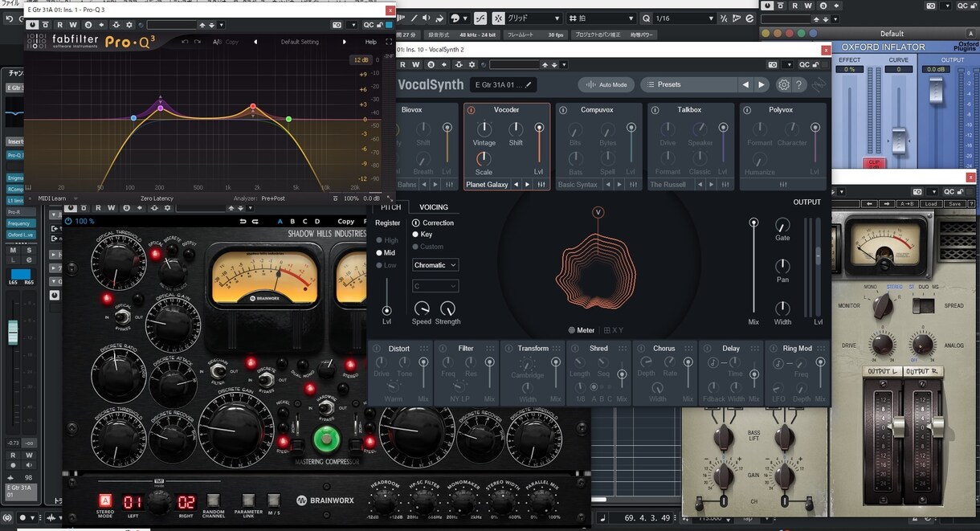Click Copy in Shadow Hills toolbar
Image resolution: width=980 pixels, height=531 pixels.
pos(346,222)
